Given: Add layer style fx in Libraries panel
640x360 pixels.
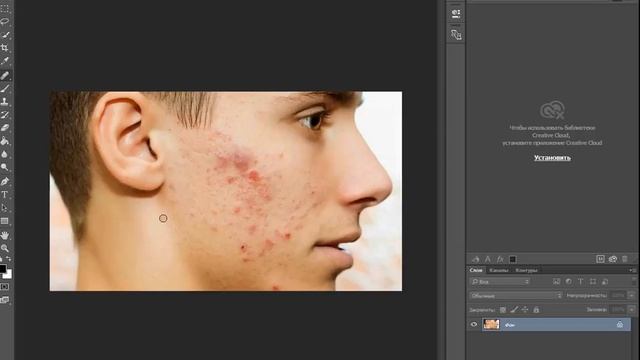Looking at the screenshot, I should click(x=500, y=259).
